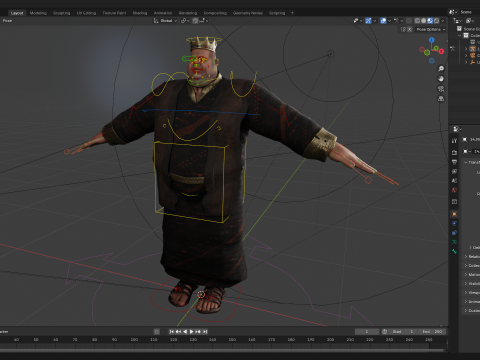Click the hand pan view icon
The width and height of the screenshot is (480, 360).
pyautogui.click(x=441, y=79)
